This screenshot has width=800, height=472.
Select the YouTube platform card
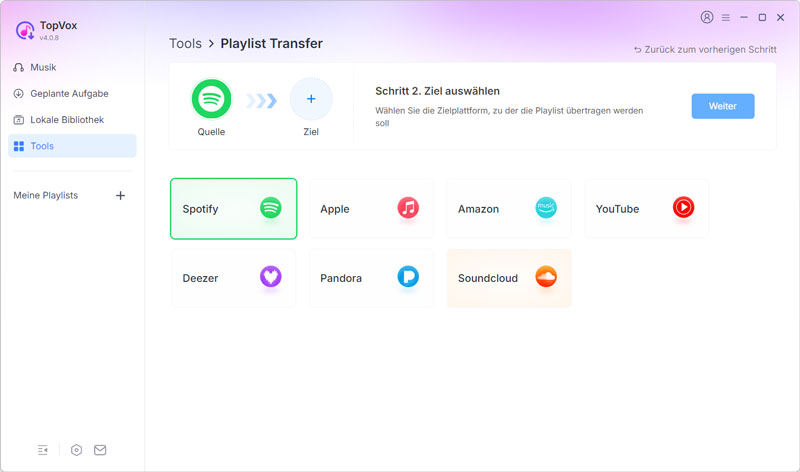(x=646, y=209)
